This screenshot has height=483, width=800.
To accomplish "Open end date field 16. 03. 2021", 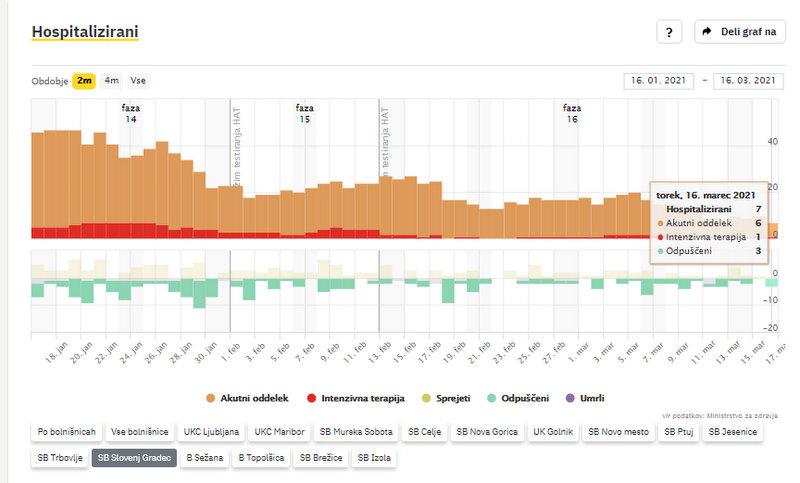I will point(747,81).
